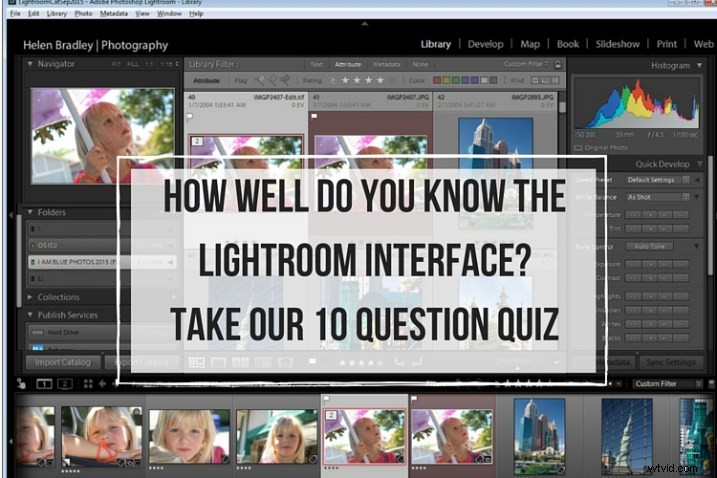
Task: Open Library Filter Custom Filter dropdown
Action: click(526, 64)
